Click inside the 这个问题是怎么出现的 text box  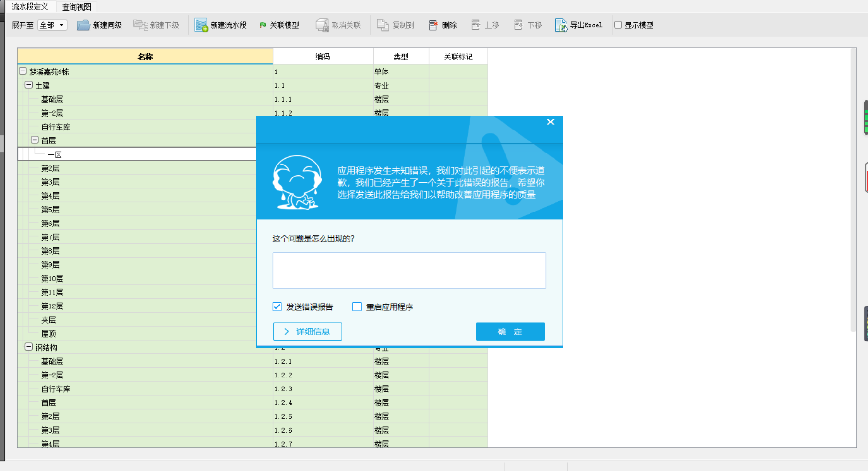[x=409, y=271]
